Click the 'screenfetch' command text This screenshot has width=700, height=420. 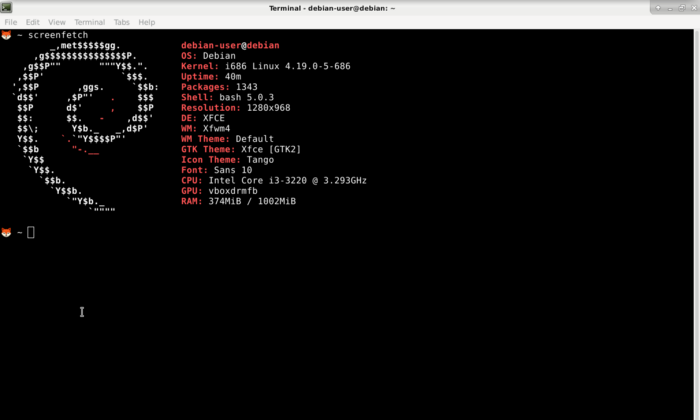tap(58, 35)
